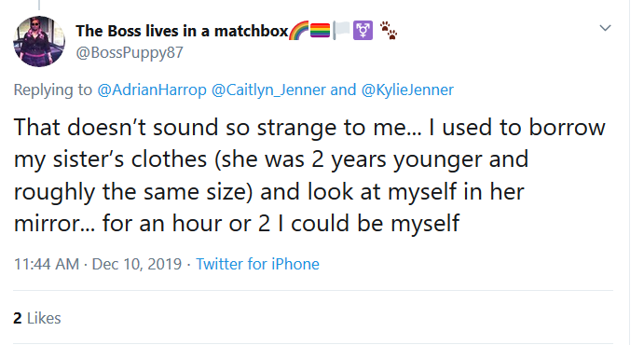Click the tweet text about borrowing clothes
The height and width of the screenshot is (345, 644).
309,175
